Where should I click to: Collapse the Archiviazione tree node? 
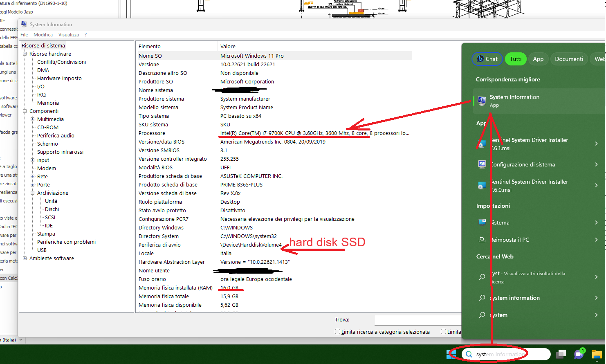[33, 193]
